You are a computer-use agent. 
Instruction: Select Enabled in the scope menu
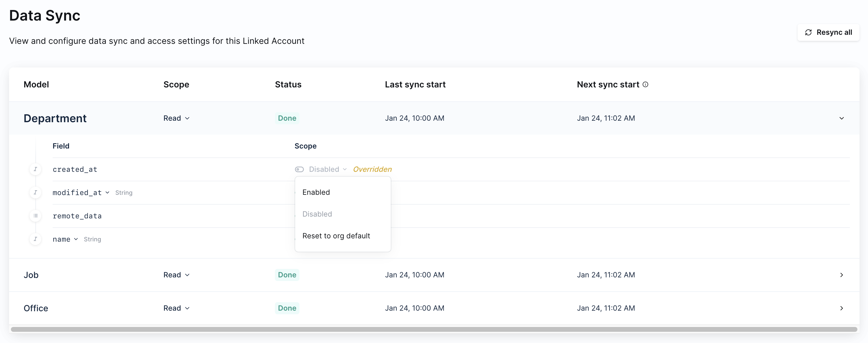point(316,192)
